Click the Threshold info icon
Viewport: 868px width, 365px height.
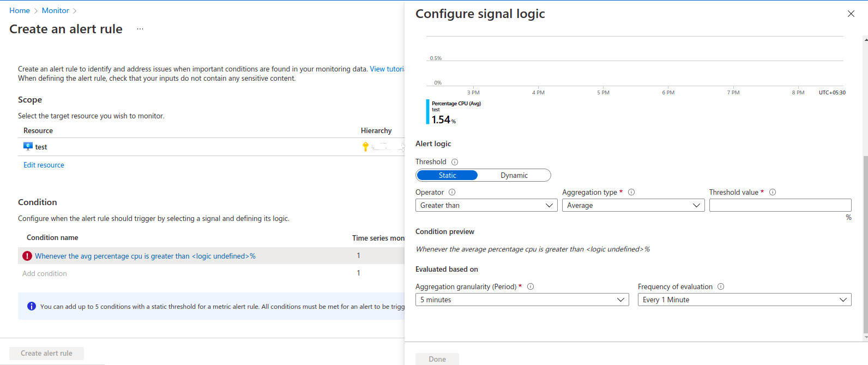(x=455, y=162)
